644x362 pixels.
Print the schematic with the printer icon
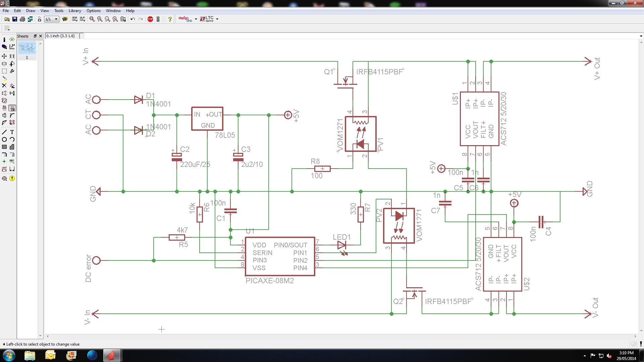[22, 19]
